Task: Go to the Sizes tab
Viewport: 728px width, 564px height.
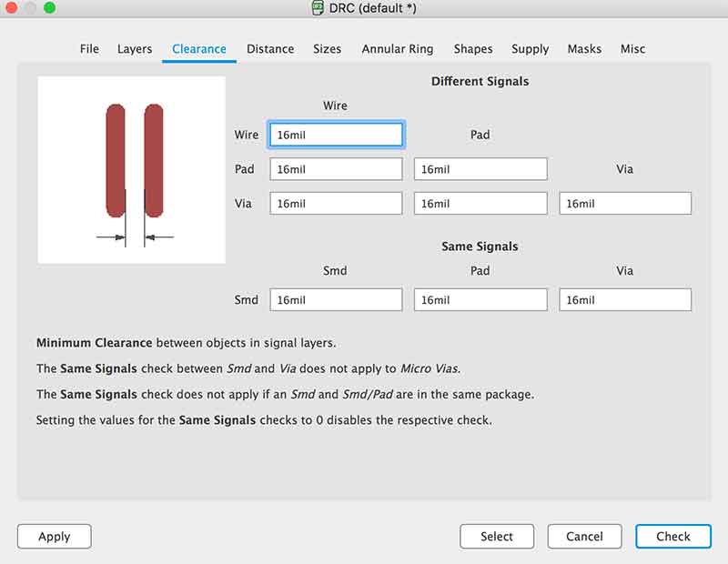Action: coord(328,49)
